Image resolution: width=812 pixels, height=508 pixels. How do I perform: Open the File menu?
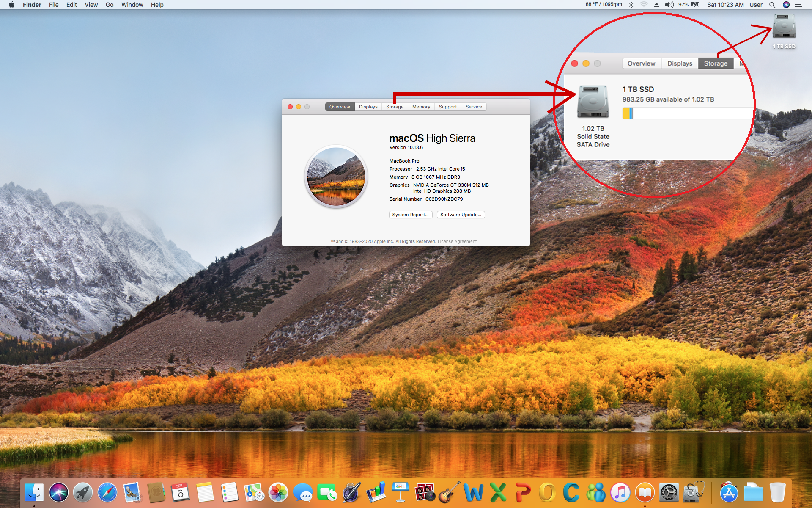54,5
